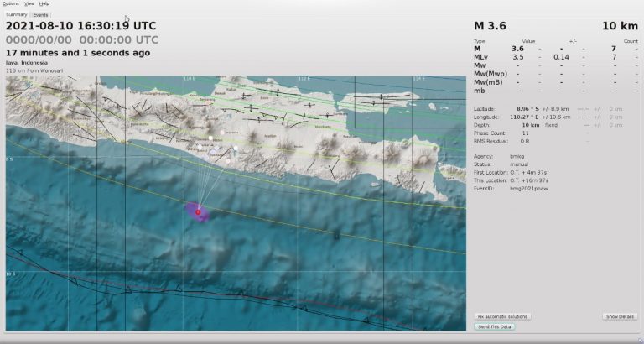Click the large 10 km depth heading
The image size is (644, 344).
(620, 26)
